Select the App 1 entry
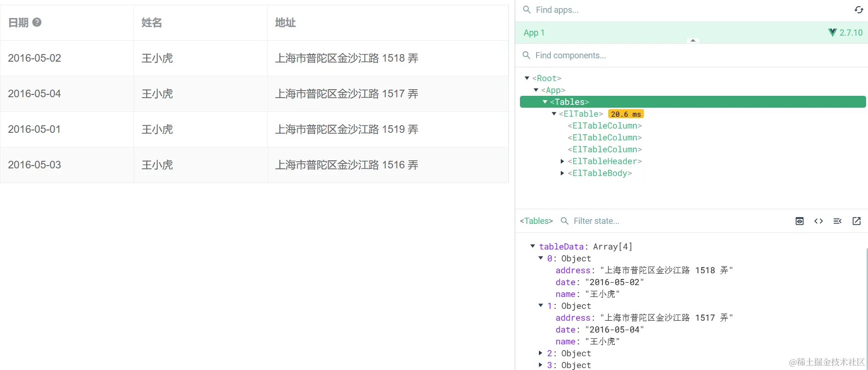868x370 pixels. tap(691, 33)
